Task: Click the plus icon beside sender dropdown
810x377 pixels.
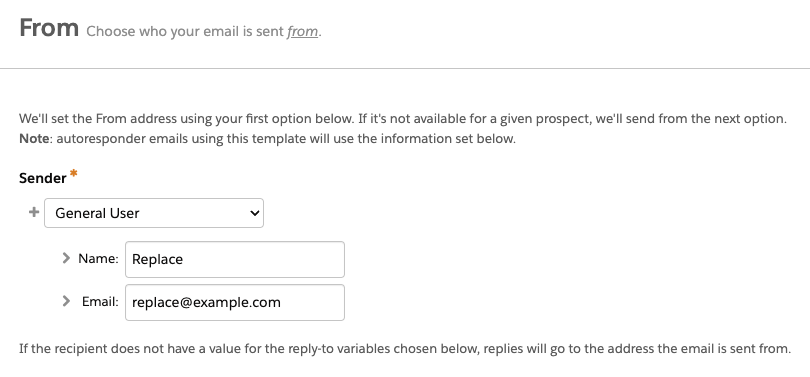Action: [x=34, y=212]
